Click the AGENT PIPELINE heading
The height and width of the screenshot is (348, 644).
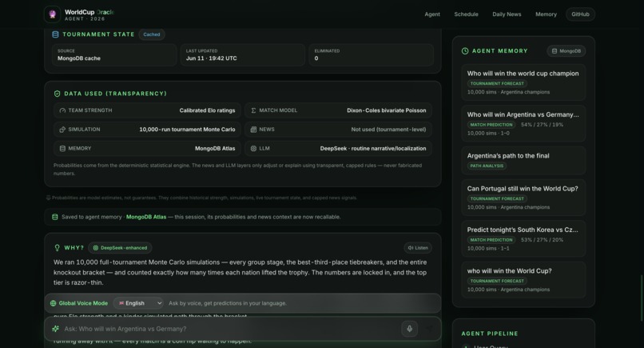(x=490, y=334)
